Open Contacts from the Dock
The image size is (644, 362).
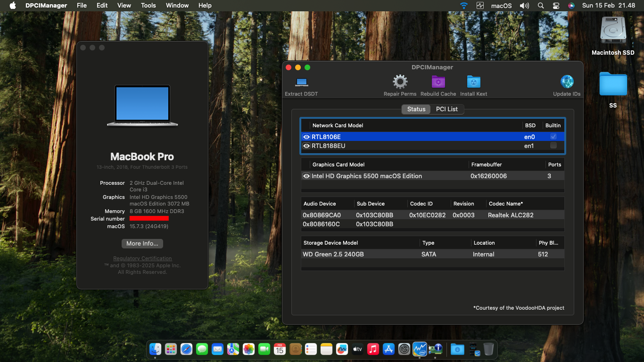click(x=295, y=349)
